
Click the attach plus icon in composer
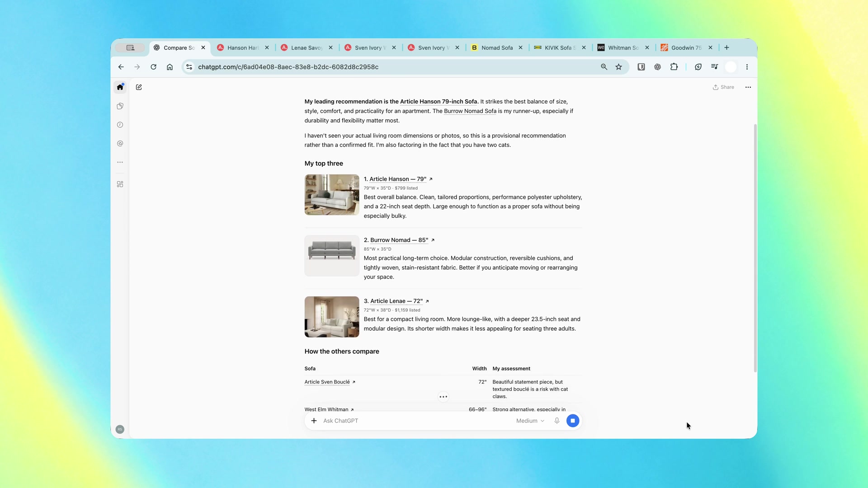coord(314,421)
